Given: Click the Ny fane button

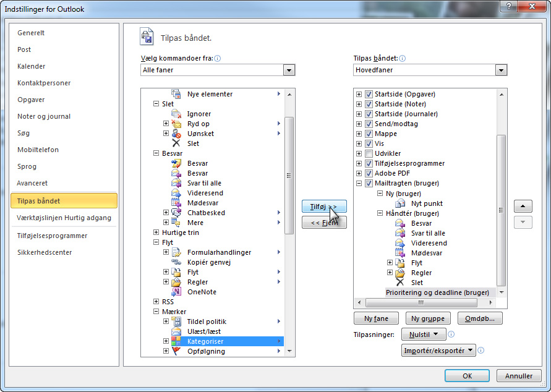Looking at the screenshot, I should 376,318.
